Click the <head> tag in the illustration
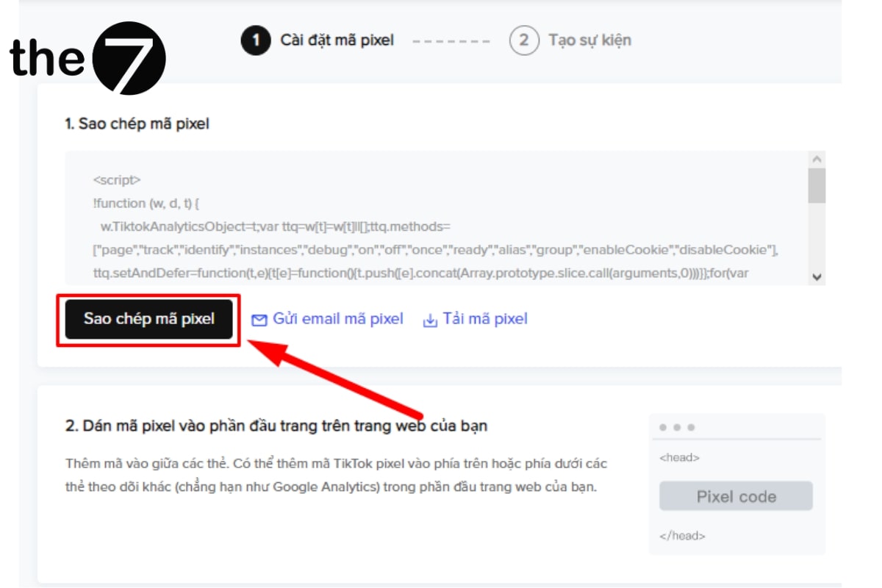The width and height of the screenshot is (882, 588). click(680, 457)
